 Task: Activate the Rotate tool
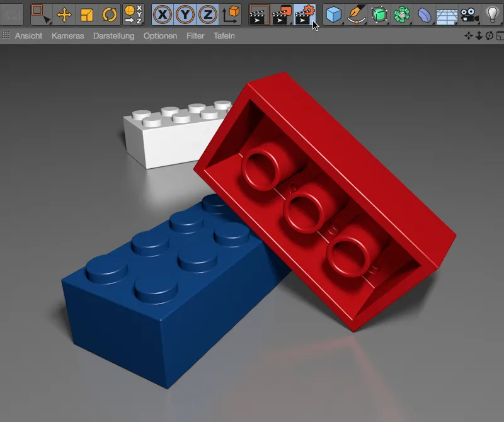coord(109,14)
